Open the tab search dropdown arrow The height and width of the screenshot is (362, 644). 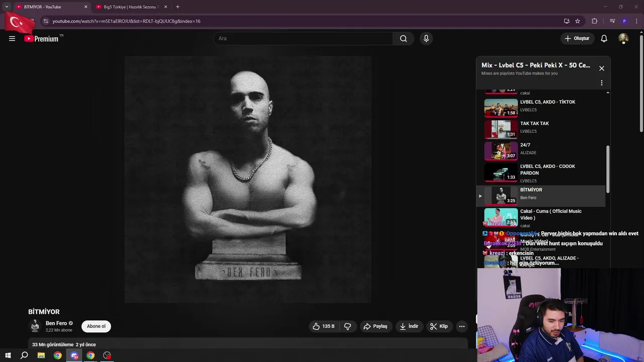[7, 7]
